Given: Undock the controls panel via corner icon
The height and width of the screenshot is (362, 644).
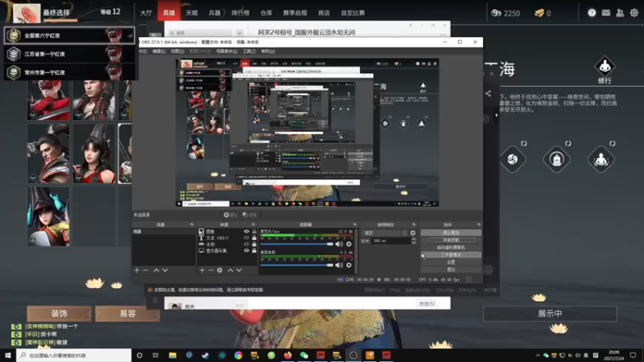Looking at the screenshot, I should [478, 224].
